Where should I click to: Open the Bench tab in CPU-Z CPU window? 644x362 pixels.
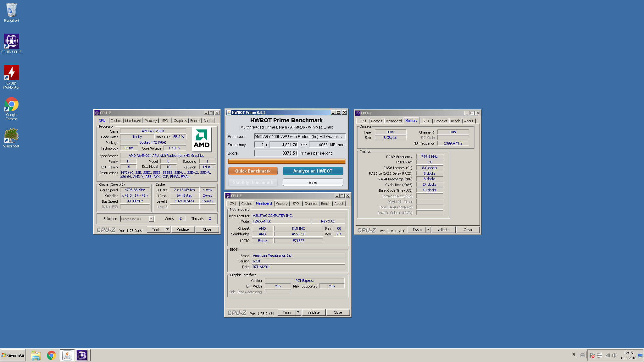[x=195, y=121]
